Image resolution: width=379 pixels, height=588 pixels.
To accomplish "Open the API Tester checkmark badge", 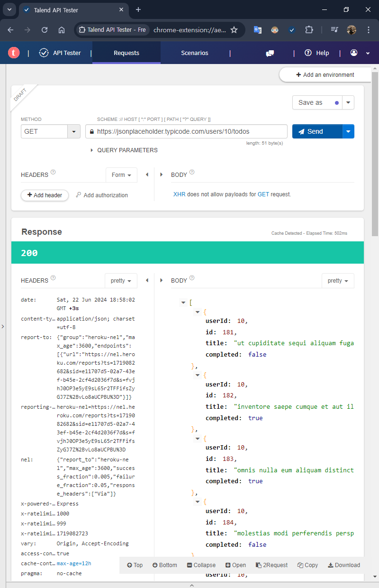I will pyautogui.click(x=44, y=53).
